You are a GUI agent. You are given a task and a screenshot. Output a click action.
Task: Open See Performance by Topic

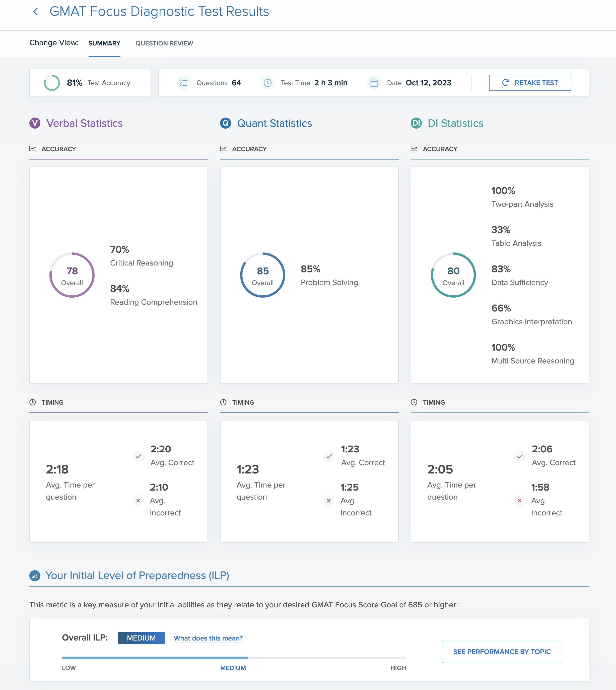pyautogui.click(x=502, y=652)
